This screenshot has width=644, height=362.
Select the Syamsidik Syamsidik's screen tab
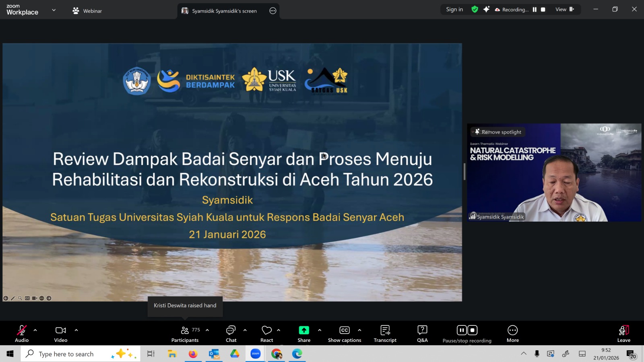tap(224, 11)
